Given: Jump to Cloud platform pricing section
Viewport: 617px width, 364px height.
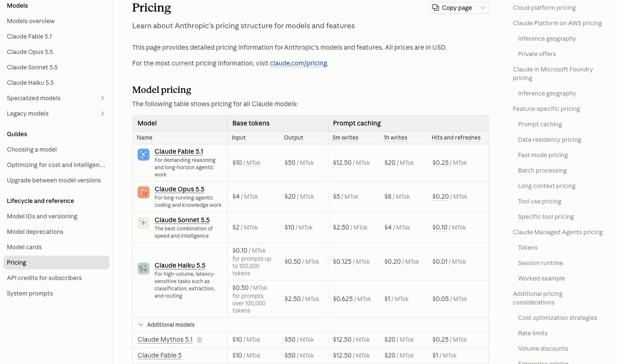Looking at the screenshot, I should [544, 8].
